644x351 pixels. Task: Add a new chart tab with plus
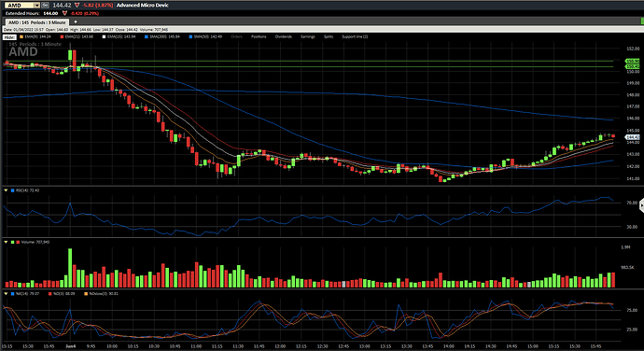tap(76, 22)
